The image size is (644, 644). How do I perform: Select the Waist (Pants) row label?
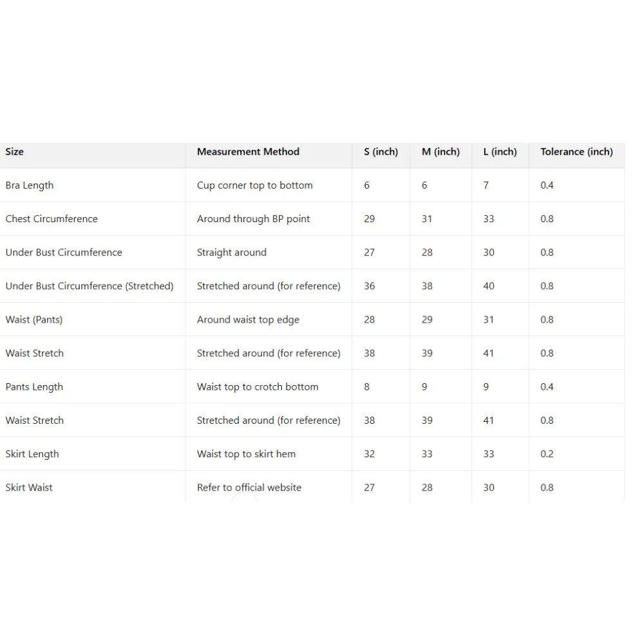[x=34, y=319]
